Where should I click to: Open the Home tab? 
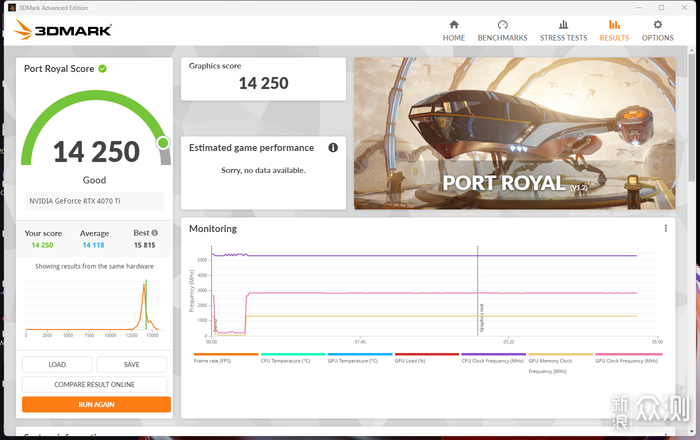pos(454,31)
